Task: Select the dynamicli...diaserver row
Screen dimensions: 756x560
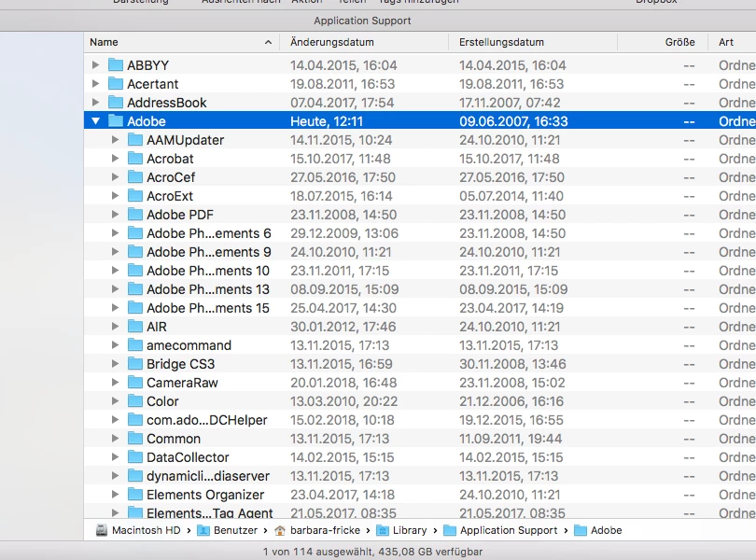Action: pos(420,476)
